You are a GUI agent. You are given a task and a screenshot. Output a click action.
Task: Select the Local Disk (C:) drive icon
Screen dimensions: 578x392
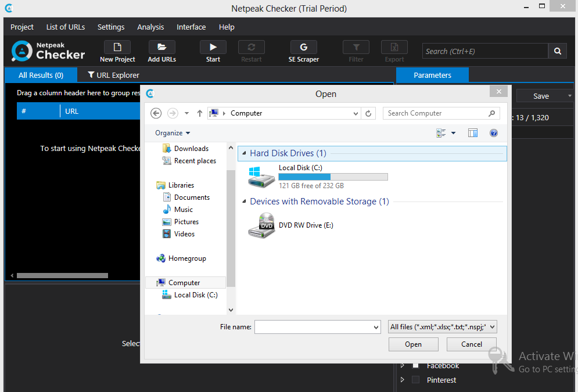(261, 177)
